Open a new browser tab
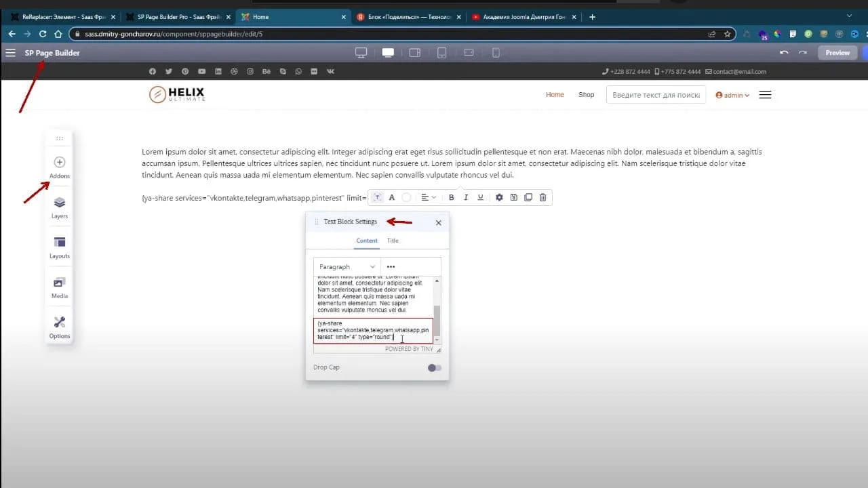The width and height of the screenshot is (868, 488). (593, 17)
